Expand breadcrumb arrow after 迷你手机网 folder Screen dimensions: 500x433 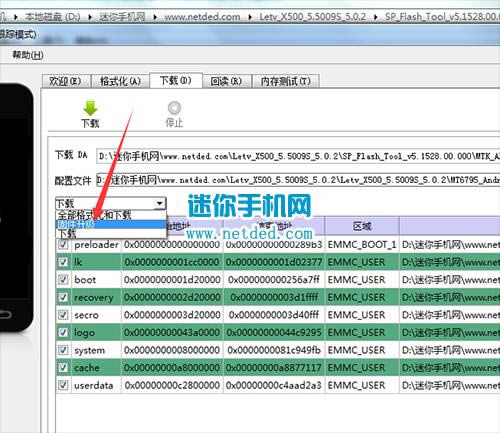tap(155, 17)
